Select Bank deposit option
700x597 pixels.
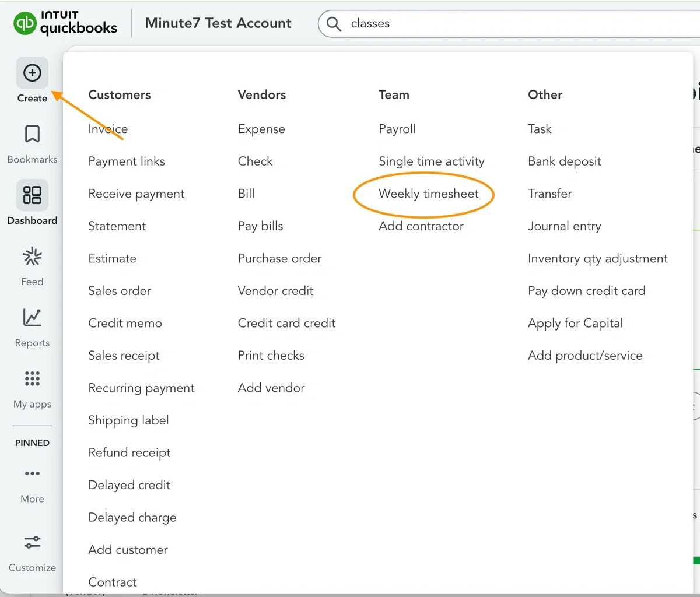(564, 161)
